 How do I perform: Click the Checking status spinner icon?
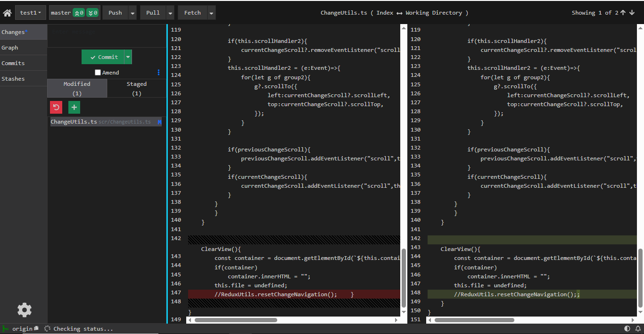click(x=47, y=328)
